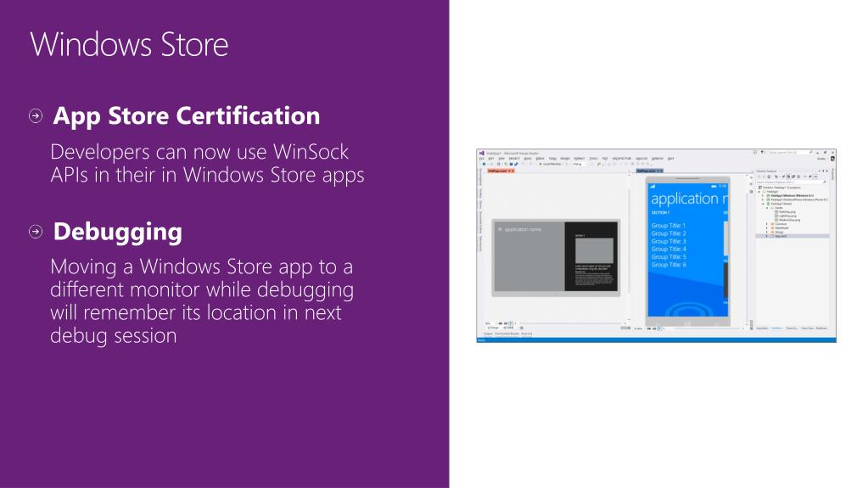Image resolution: width=868 pixels, height=488 pixels.
Task: Expand the HubApp1.Windows tree arrow
Action: 763,195
